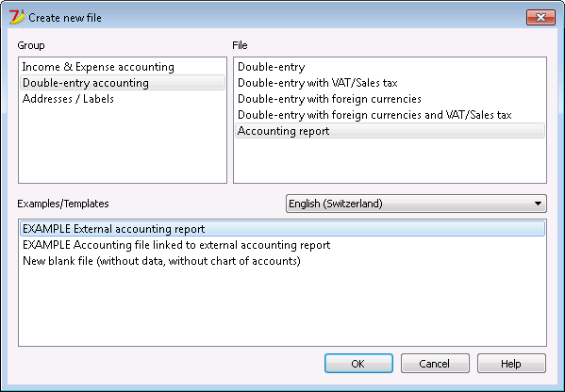Screen dimensions: 565x392
Task: Click empty area of Examples/Templates list
Action: point(283,306)
